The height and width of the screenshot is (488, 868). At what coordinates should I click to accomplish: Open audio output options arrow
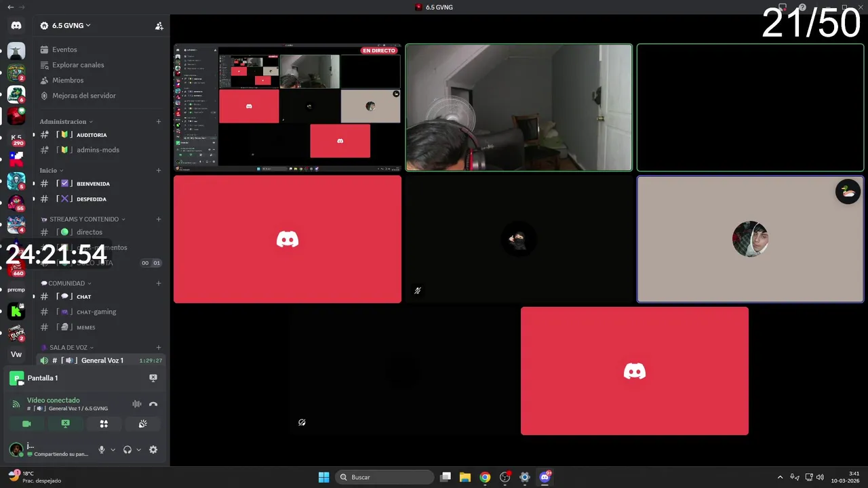138,449
